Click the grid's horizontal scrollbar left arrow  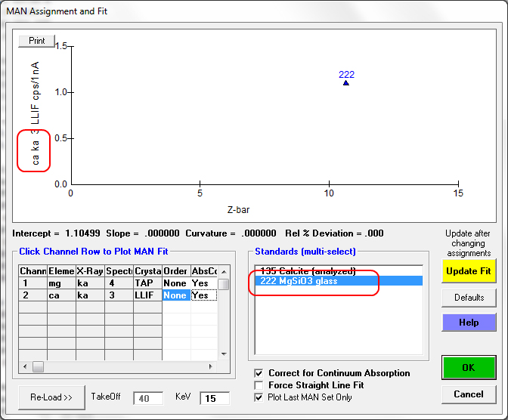click(26, 366)
